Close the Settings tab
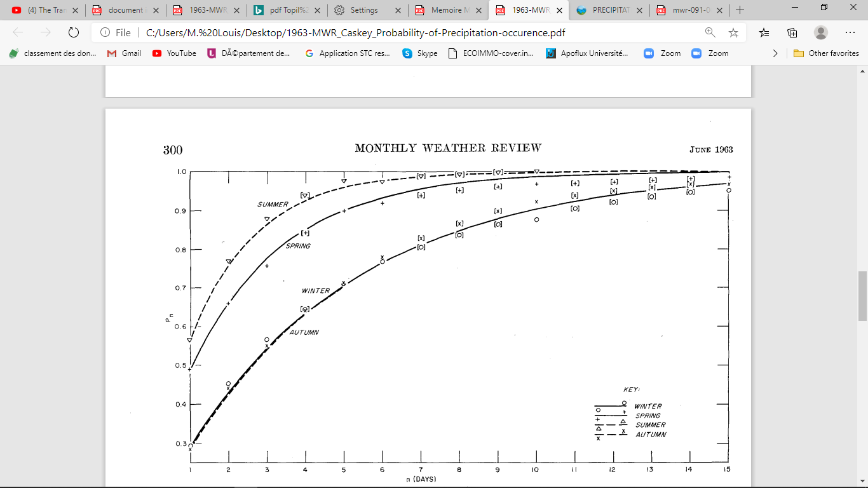Image resolution: width=868 pixels, height=488 pixels. click(398, 10)
